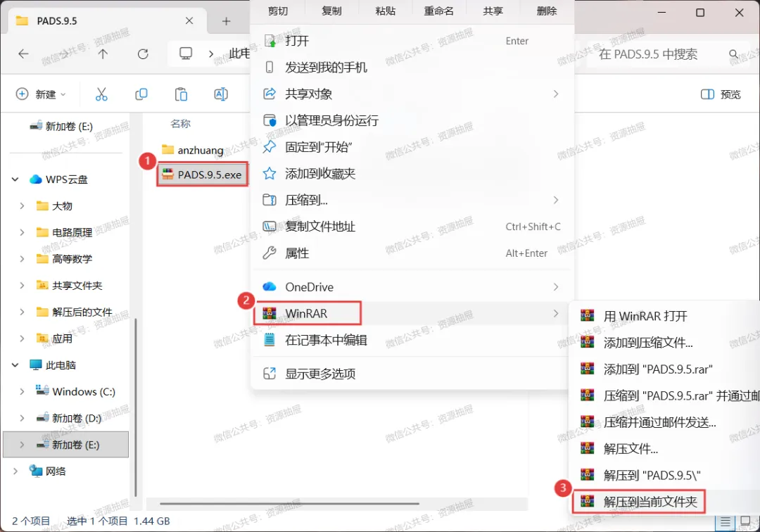Choose 打开 in the context menu
The height and width of the screenshot is (532, 760).
click(412, 41)
